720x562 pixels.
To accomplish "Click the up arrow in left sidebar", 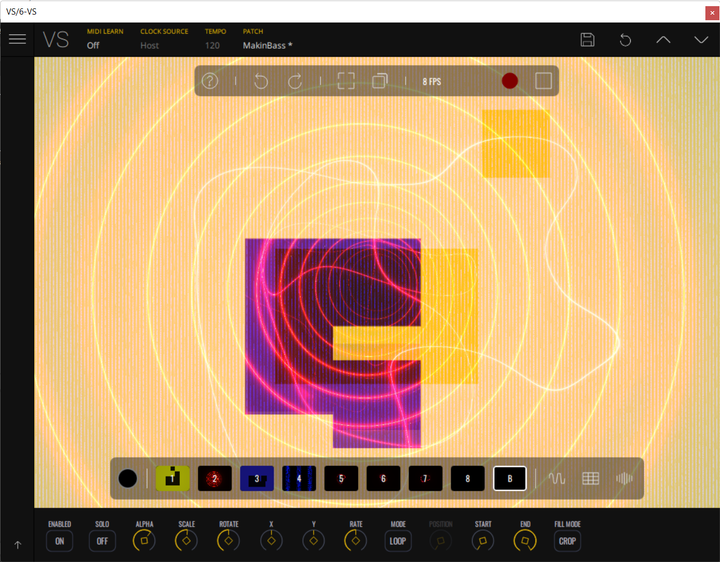I will click(x=17, y=545).
